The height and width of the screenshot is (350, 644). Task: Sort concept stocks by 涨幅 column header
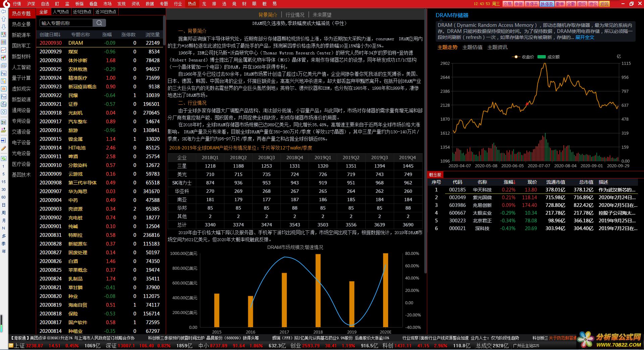click(x=509, y=182)
